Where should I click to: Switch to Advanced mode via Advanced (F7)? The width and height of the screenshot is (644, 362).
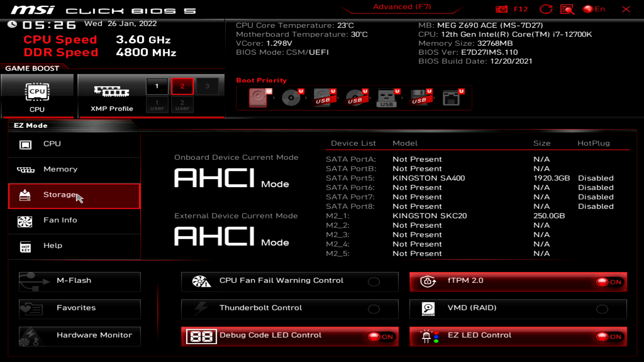[x=401, y=6]
